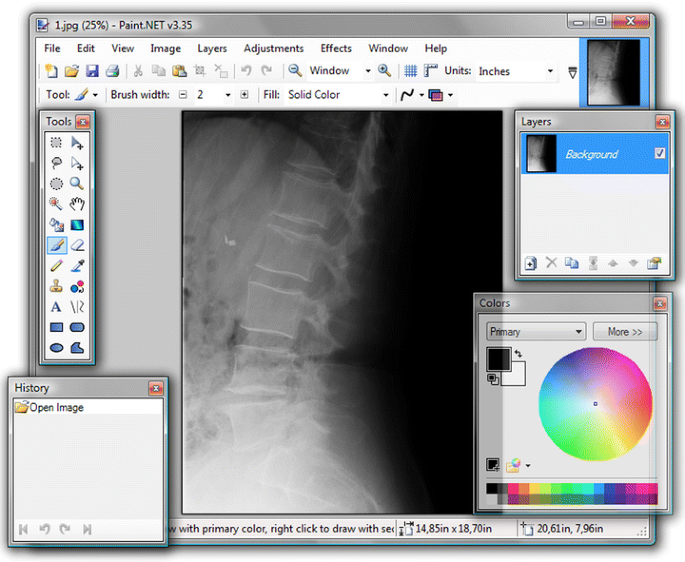Image resolution: width=685 pixels, height=562 pixels.
Task: Open the Primary color selector dropdown
Action: (x=535, y=332)
